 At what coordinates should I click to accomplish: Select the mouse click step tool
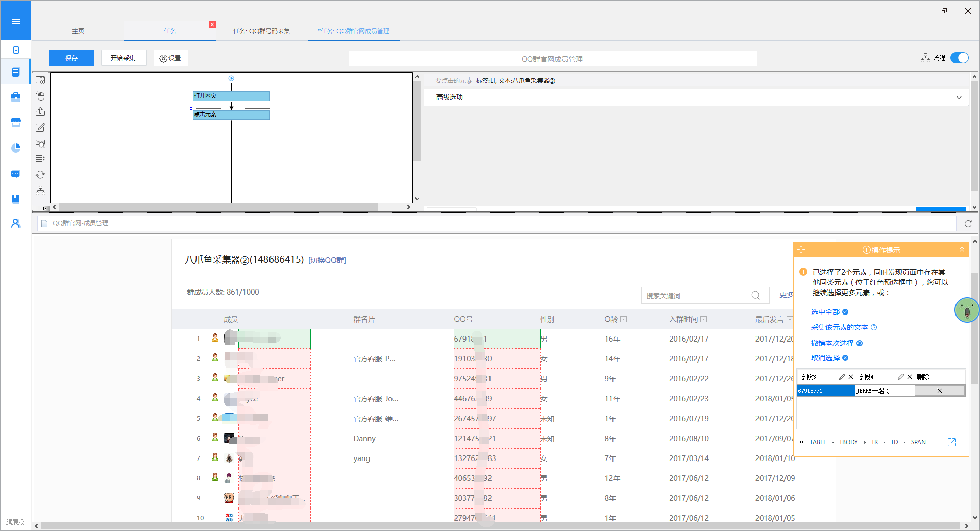click(x=41, y=96)
